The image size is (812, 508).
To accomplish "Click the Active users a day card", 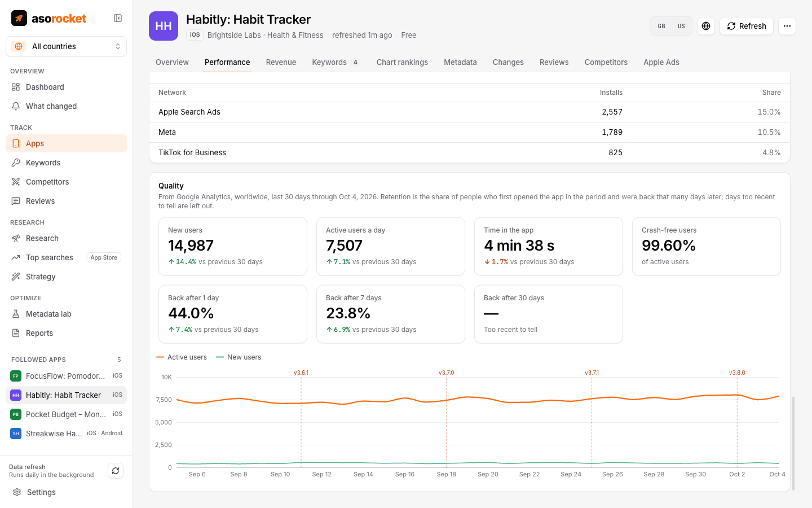I will 391,246.
